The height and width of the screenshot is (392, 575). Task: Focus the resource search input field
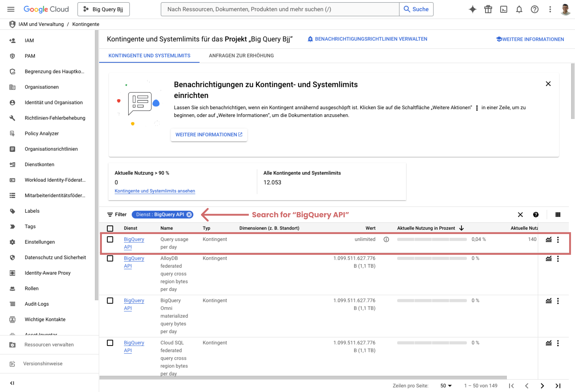coord(280,9)
